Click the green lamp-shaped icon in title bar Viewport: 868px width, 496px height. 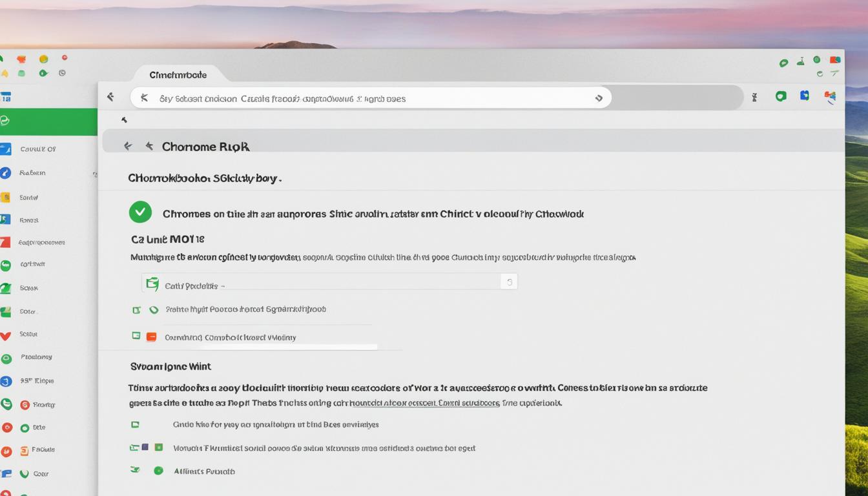801,61
